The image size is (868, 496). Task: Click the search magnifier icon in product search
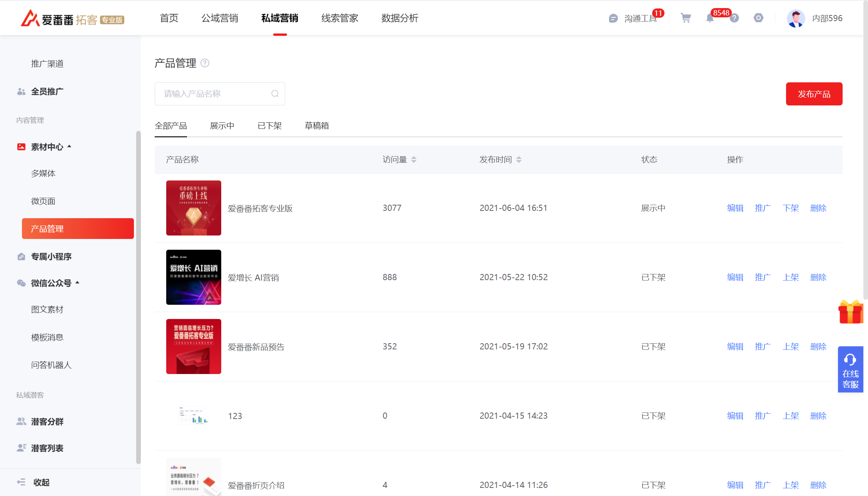pos(275,94)
